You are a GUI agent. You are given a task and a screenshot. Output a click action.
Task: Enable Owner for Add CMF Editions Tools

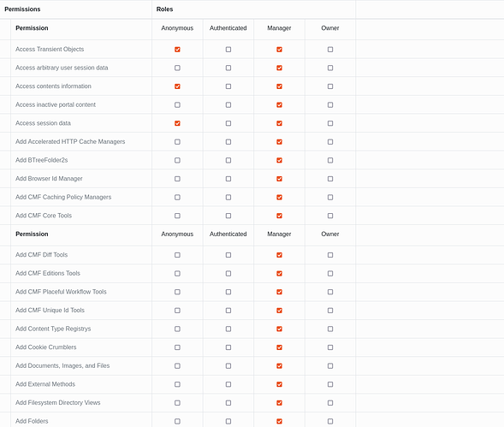tap(330, 273)
